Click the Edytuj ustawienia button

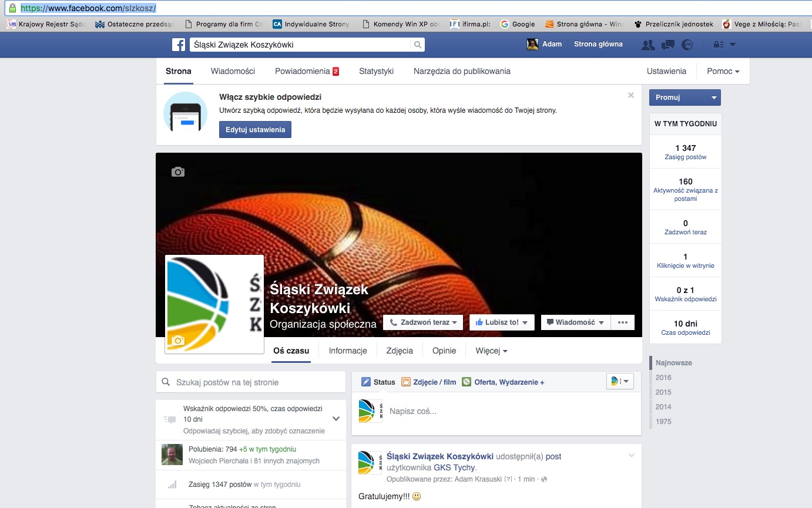(x=255, y=130)
